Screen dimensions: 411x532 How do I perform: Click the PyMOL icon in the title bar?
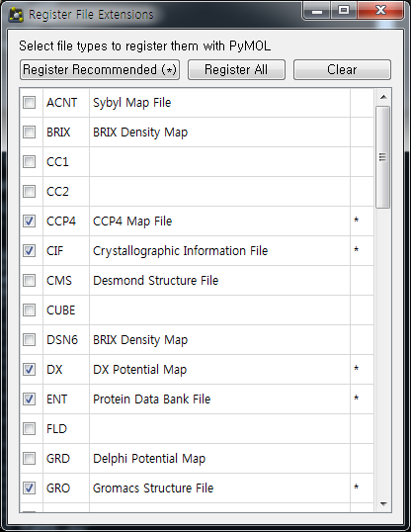[16, 15]
